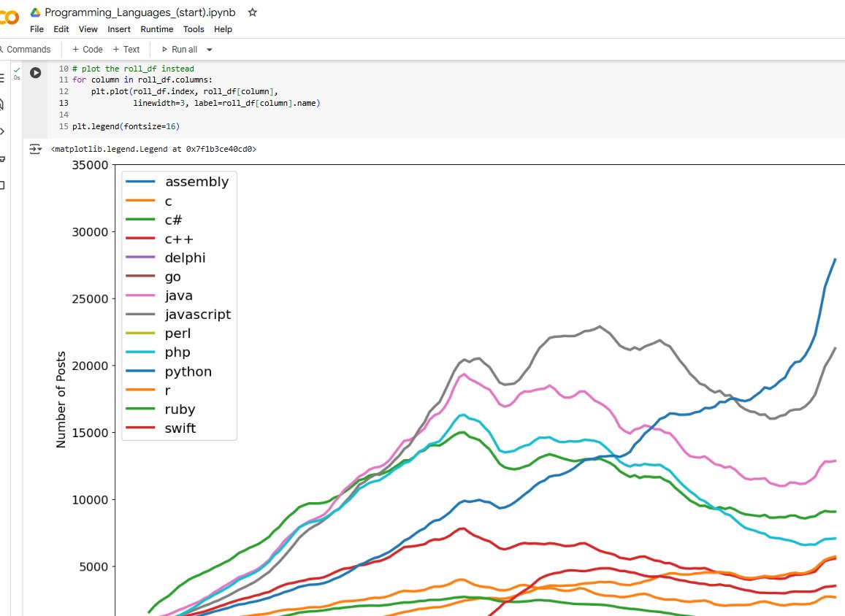Click the 25000 y-axis tick label

pos(91,299)
